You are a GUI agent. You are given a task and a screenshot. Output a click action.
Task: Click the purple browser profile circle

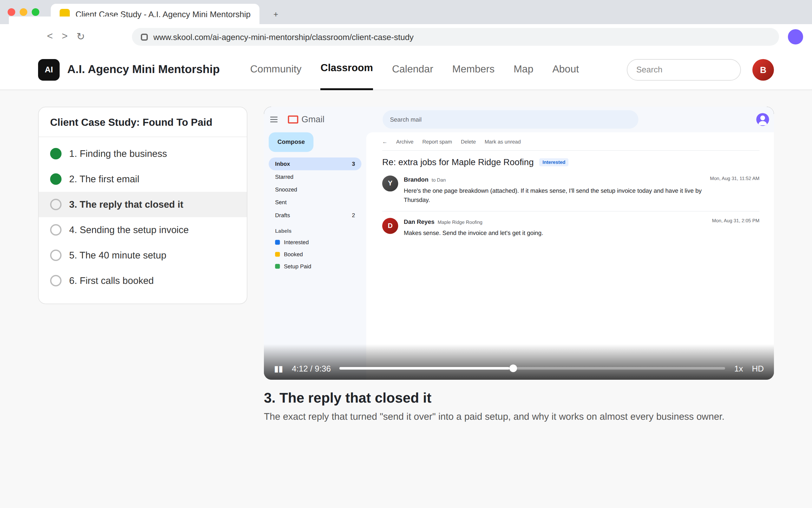click(795, 37)
